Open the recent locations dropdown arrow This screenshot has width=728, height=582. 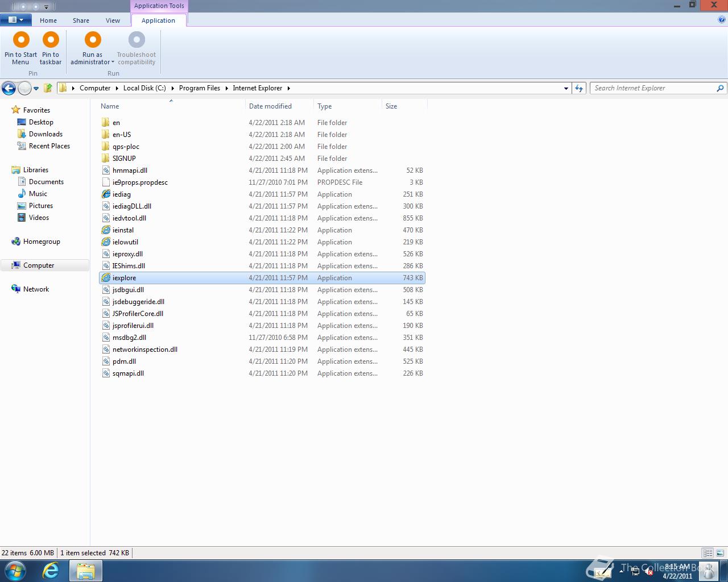pos(36,89)
